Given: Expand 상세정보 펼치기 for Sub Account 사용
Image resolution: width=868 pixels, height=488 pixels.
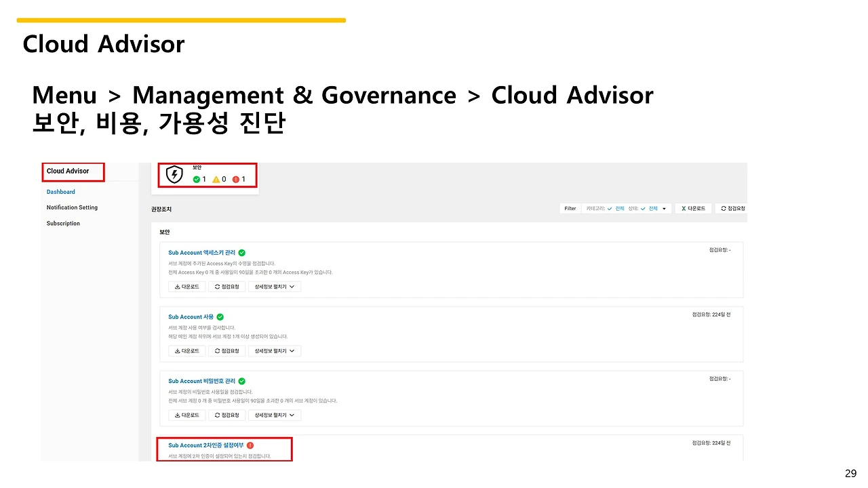Looking at the screenshot, I should coord(275,351).
